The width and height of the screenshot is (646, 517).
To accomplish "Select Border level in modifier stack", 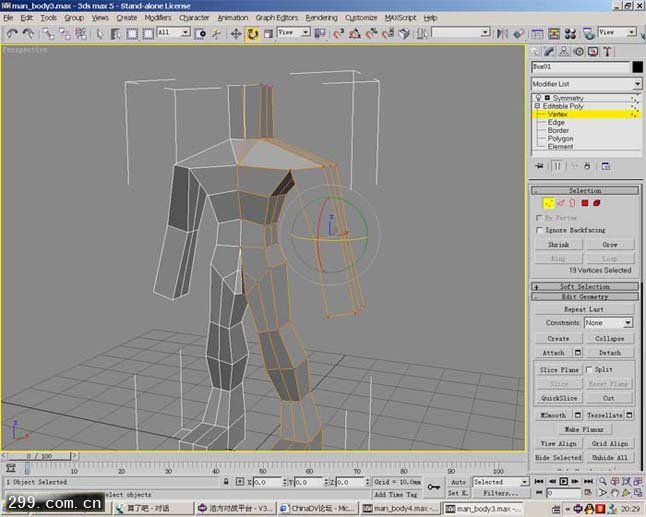I will coord(558,130).
